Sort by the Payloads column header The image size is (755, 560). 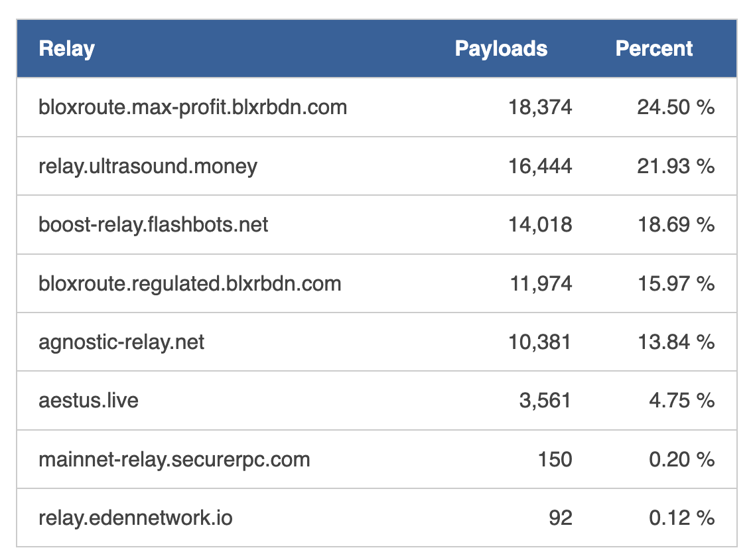coord(501,49)
